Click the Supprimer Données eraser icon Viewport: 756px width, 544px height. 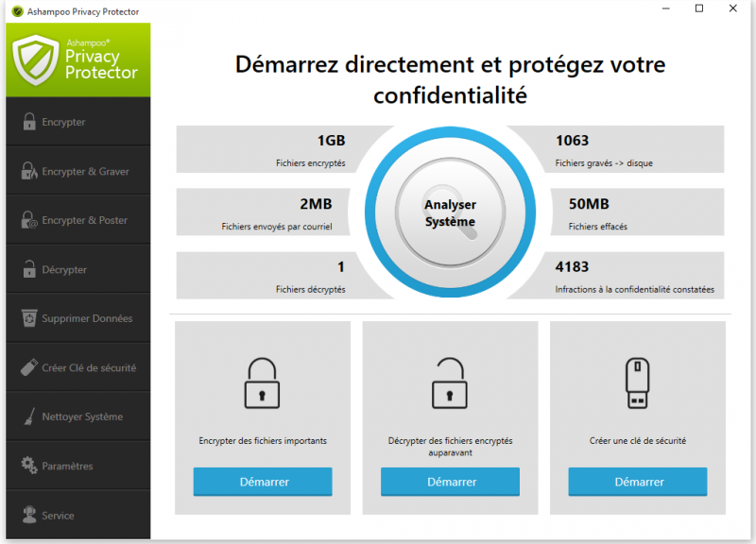27,317
